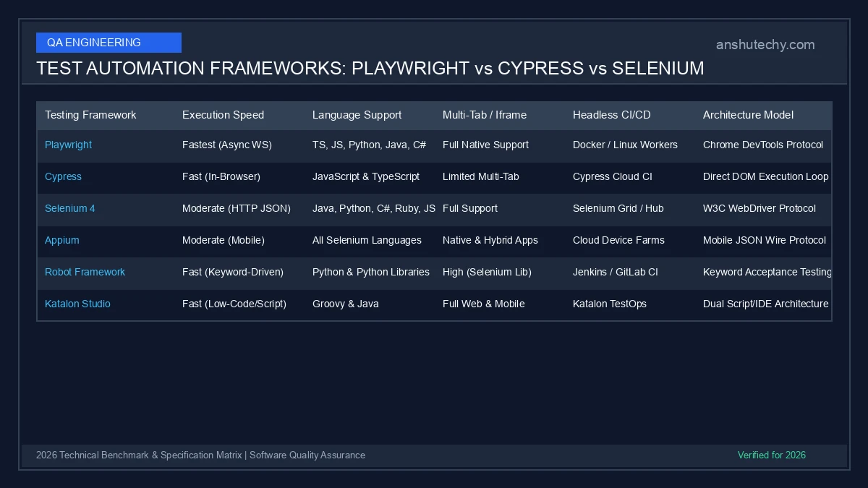868x488 pixels.
Task: Click the 'Verified for 2026' label
Action: [772, 455]
